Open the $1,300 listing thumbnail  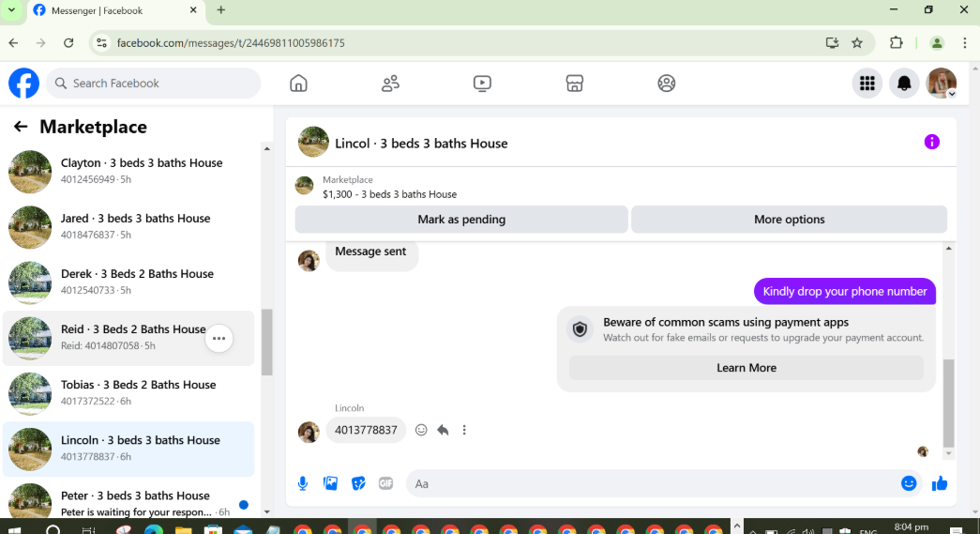click(305, 186)
